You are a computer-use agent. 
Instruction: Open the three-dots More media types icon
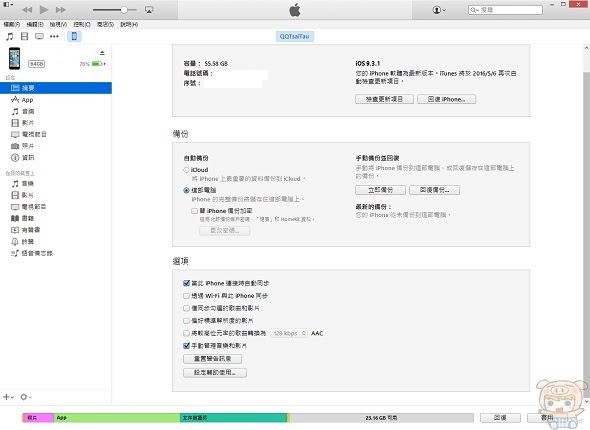54,36
